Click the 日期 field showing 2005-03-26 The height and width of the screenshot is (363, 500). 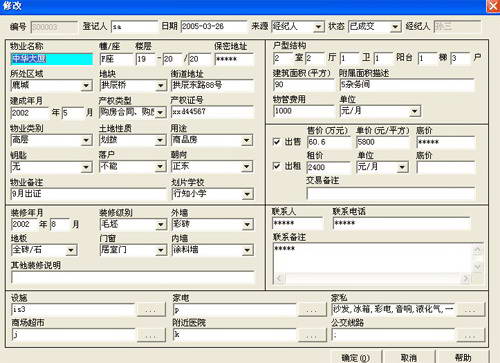pyautogui.click(x=214, y=27)
